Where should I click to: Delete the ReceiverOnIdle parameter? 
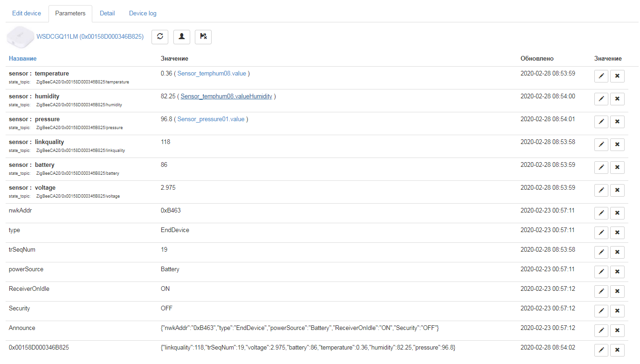pyautogui.click(x=617, y=291)
